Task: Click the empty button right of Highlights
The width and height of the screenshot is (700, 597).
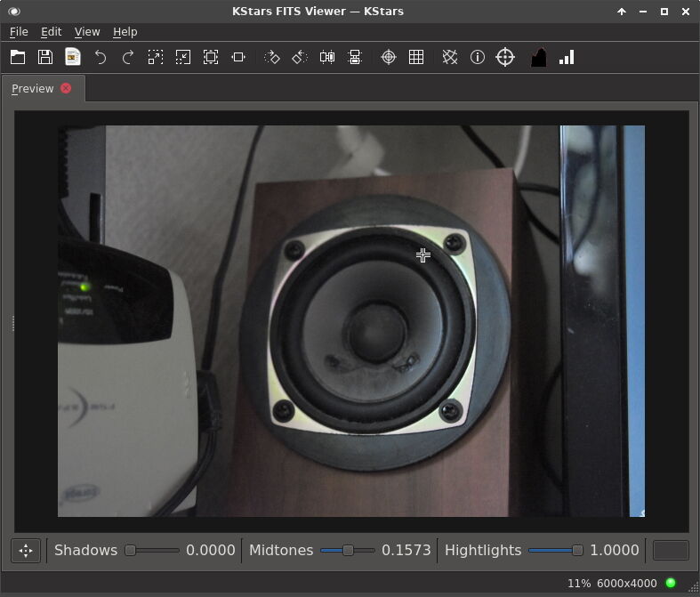Action: click(671, 551)
